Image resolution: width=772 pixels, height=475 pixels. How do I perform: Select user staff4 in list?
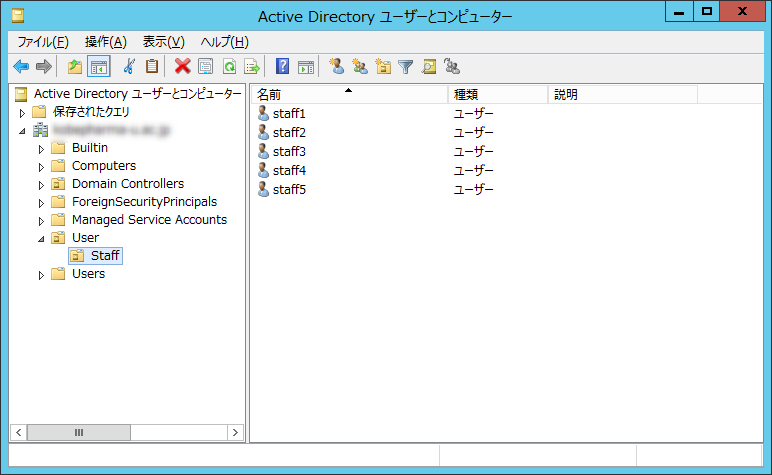point(289,171)
